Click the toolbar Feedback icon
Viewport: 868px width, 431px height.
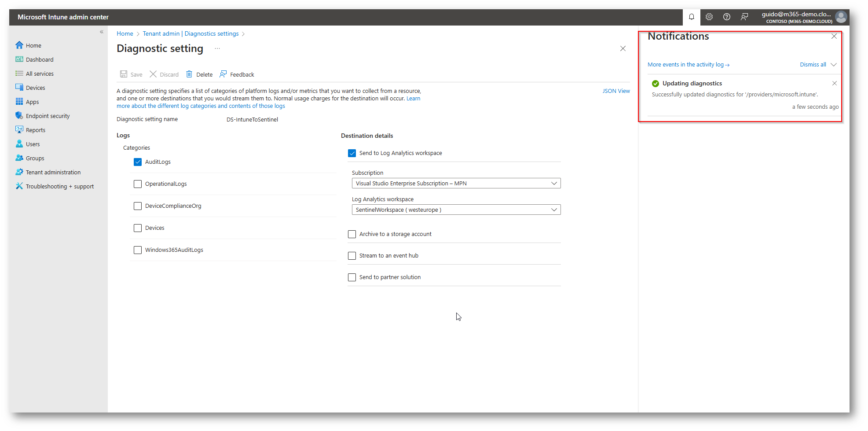tap(223, 74)
